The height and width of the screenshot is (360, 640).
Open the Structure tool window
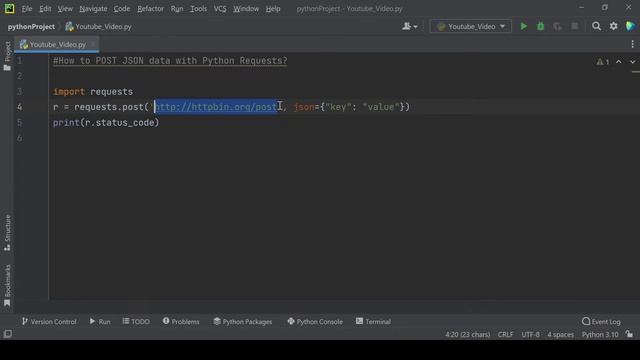(7, 233)
